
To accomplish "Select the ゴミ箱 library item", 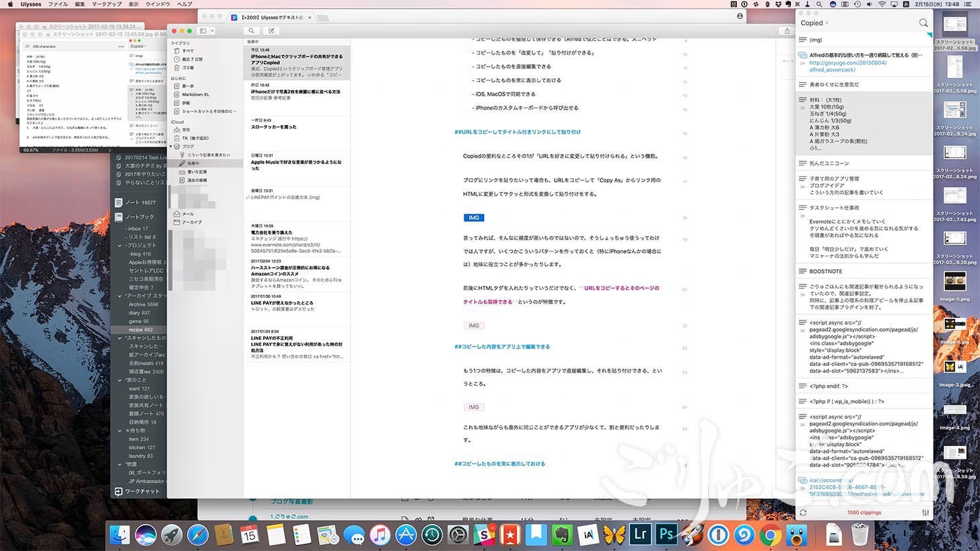I will coord(188,67).
